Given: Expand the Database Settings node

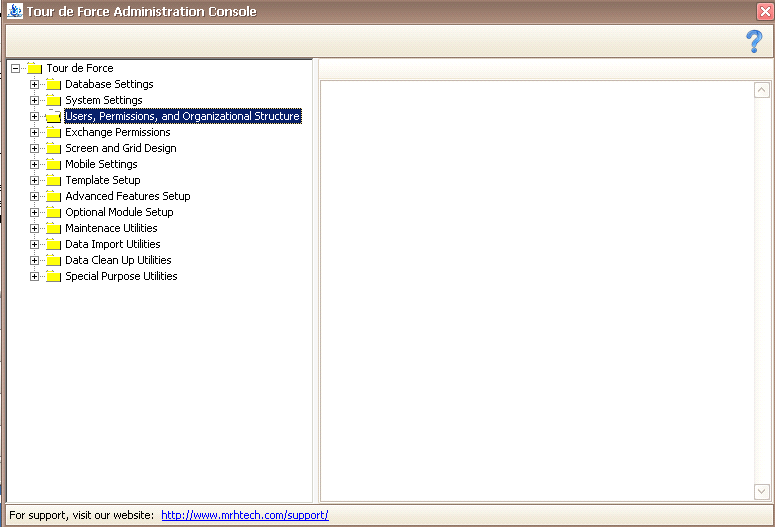Looking at the screenshot, I should (x=34, y=85).
